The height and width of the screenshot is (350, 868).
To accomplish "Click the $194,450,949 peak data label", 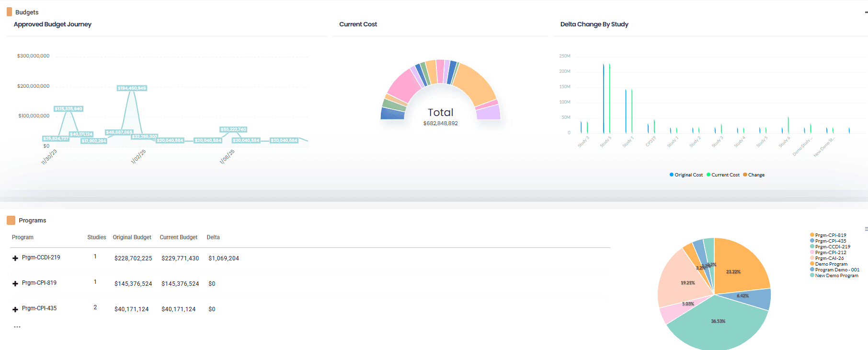I will click(x=132, y=88).
